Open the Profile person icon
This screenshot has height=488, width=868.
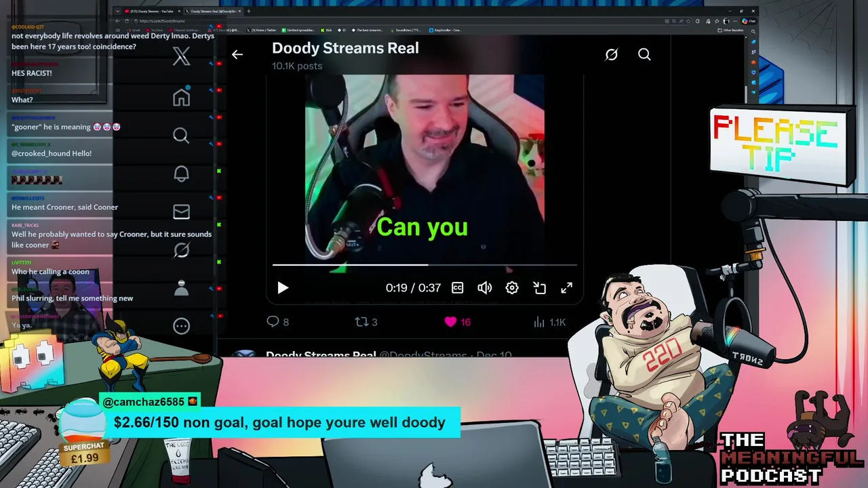pos(181,288)
